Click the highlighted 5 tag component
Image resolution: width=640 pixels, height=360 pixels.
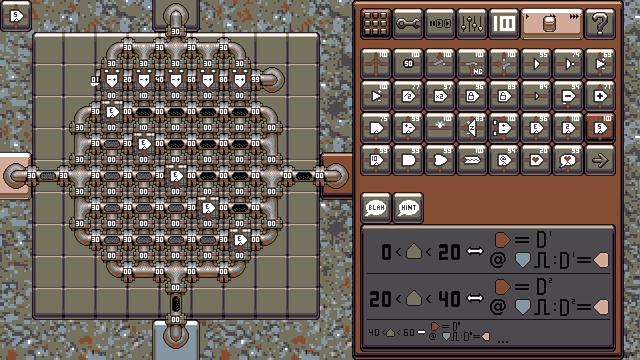coord(600,127)
